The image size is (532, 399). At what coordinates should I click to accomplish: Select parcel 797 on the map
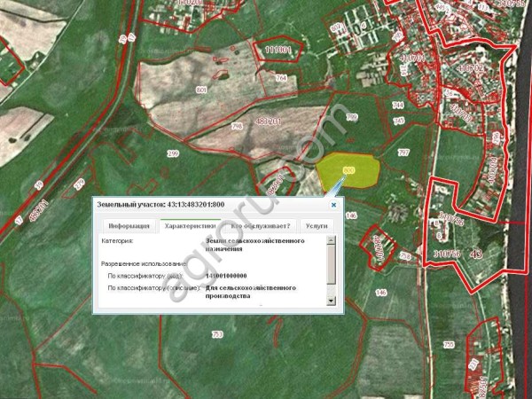click(x=403, y=153)
